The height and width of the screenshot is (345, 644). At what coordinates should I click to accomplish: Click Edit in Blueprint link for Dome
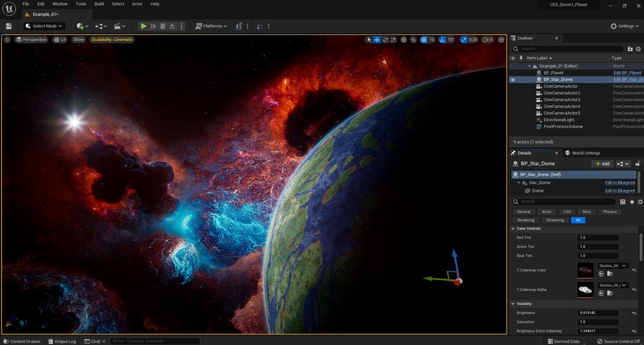click(620, 191)
